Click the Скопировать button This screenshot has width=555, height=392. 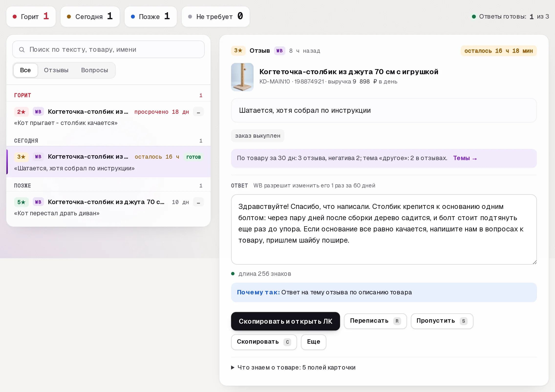[x=264, y=342]
